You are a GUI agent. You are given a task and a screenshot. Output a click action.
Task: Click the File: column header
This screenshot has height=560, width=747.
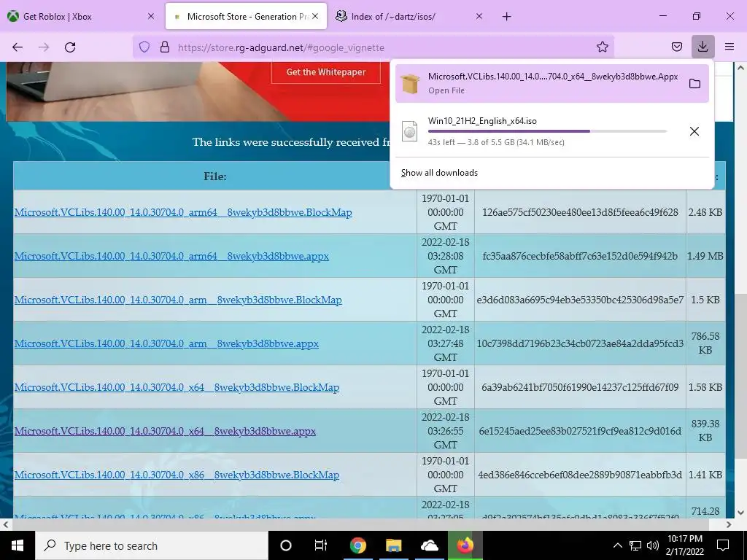pos(215,176)
